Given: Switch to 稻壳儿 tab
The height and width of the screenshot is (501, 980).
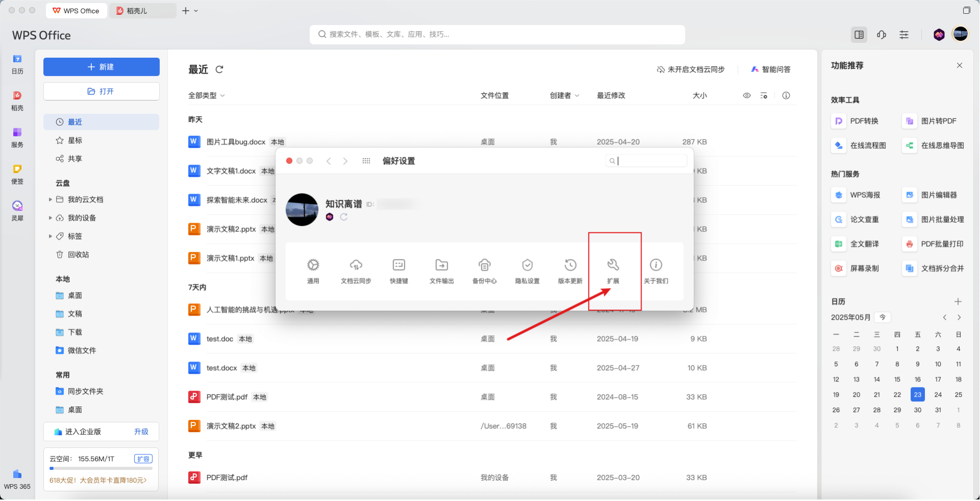Looking at the screenshot, I should [142, 11].
